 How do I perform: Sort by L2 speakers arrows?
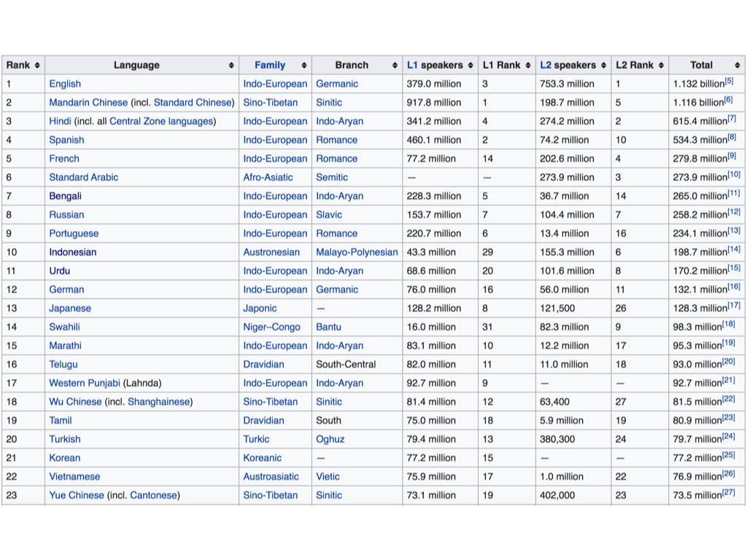click(603, 65)
